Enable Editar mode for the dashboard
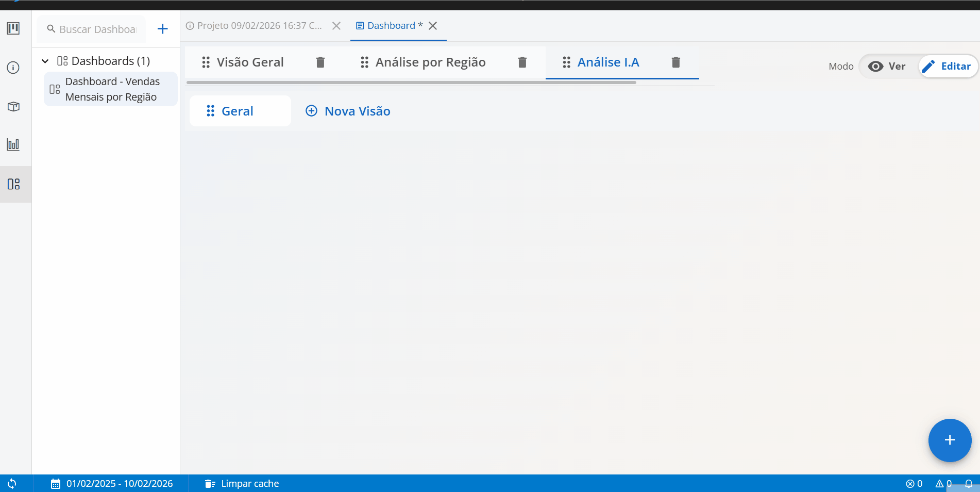The height and width of the screenshot is (492, 980). click(948, 66)
